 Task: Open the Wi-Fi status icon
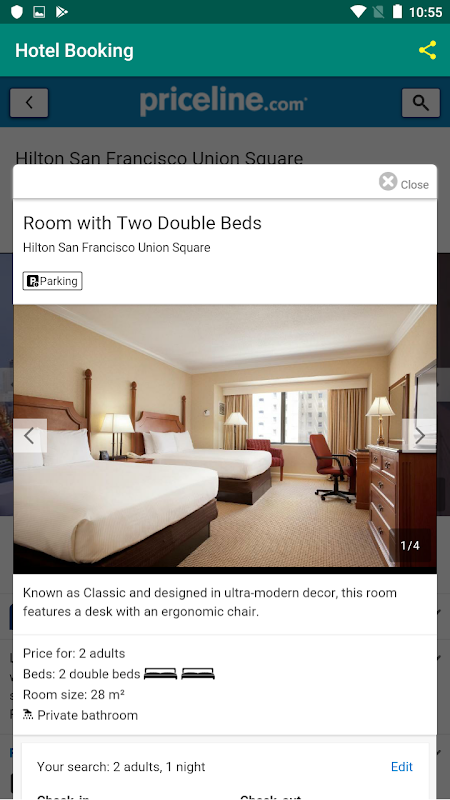359,12
